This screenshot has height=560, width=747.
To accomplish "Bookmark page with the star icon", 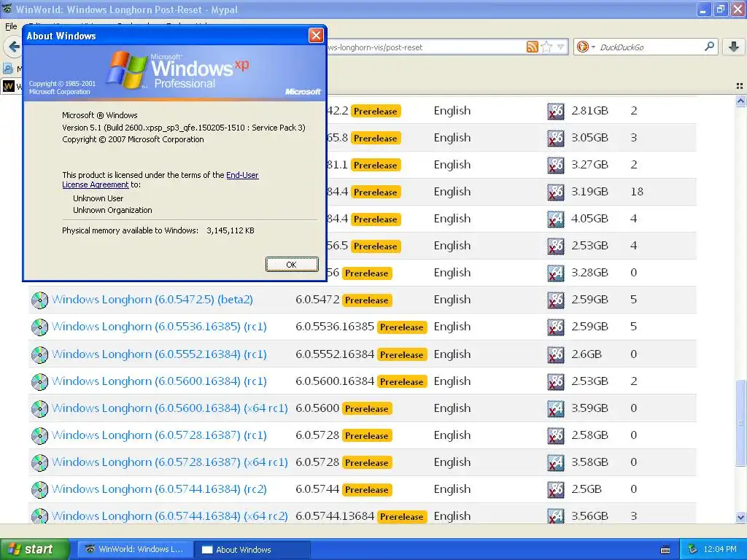I will tap(546, 47).
